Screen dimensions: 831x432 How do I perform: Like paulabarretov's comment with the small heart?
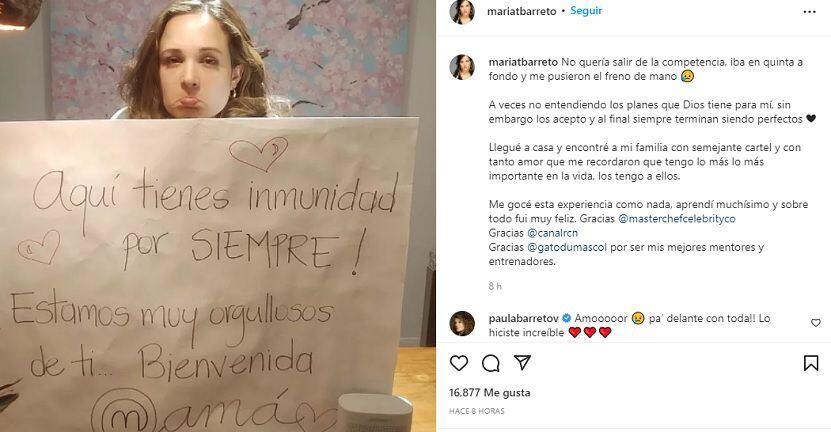[816, 322]
